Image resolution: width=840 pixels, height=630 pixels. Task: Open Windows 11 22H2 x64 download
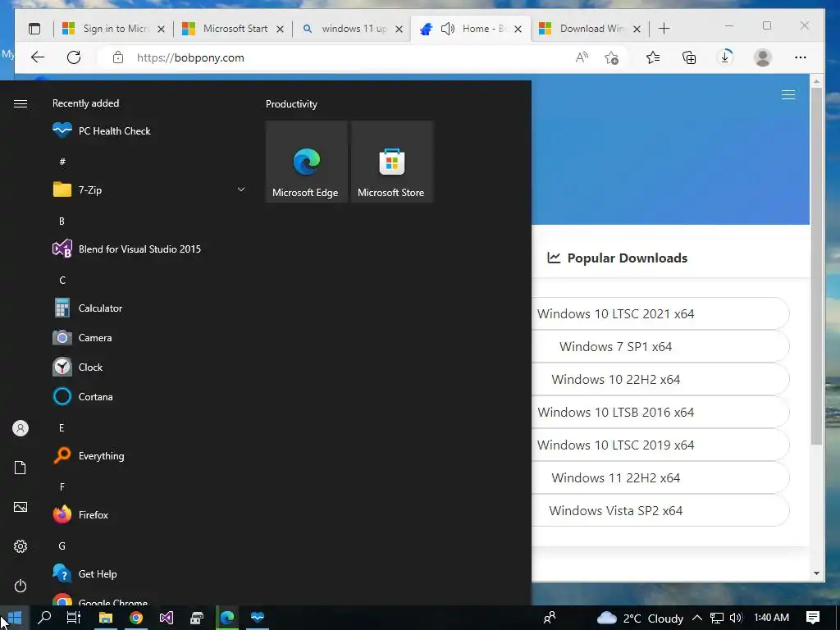pos(660,478)
